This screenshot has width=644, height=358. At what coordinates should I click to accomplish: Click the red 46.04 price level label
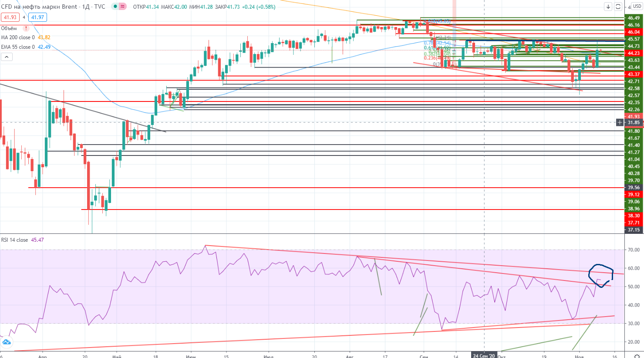(634, 32)
